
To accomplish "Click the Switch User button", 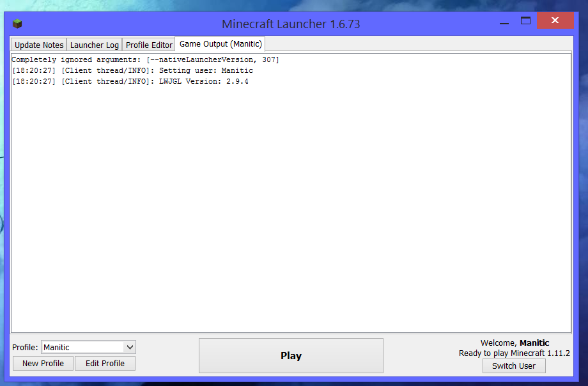I will coord(514,366).
